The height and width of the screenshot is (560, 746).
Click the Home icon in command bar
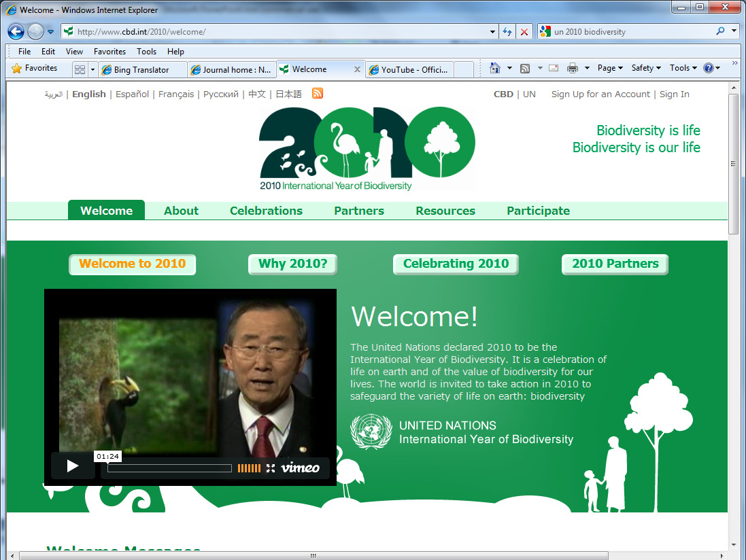click(495, 68)
